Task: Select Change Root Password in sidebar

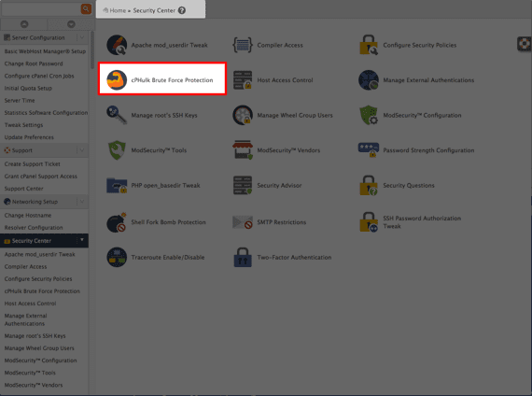Action: (34, 64)
